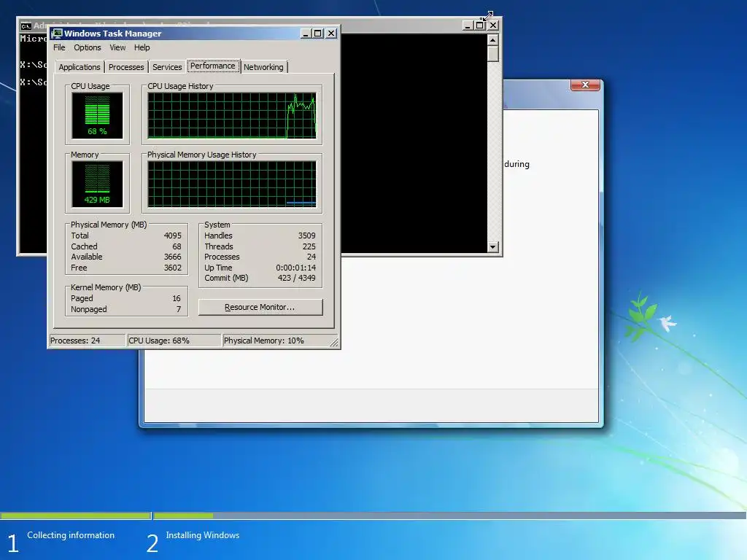Click the Memory 429 MB gauge
Image resolution: width=747 pixels, height=560 pixels.
coord(97,184)
